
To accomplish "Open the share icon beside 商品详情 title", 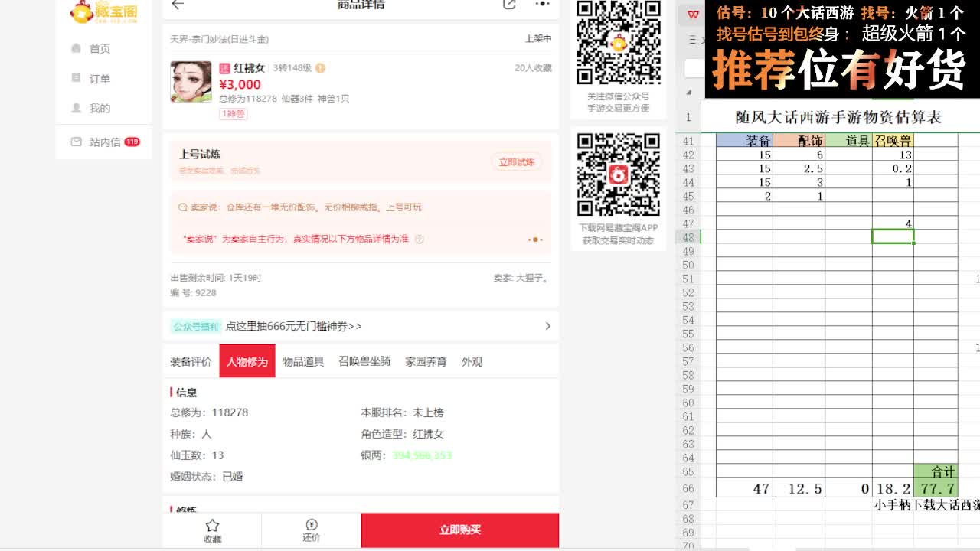I will 508,4.
